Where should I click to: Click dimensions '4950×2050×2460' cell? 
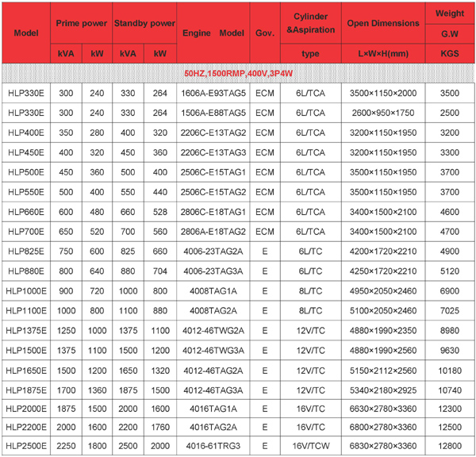tap(383, 291)
